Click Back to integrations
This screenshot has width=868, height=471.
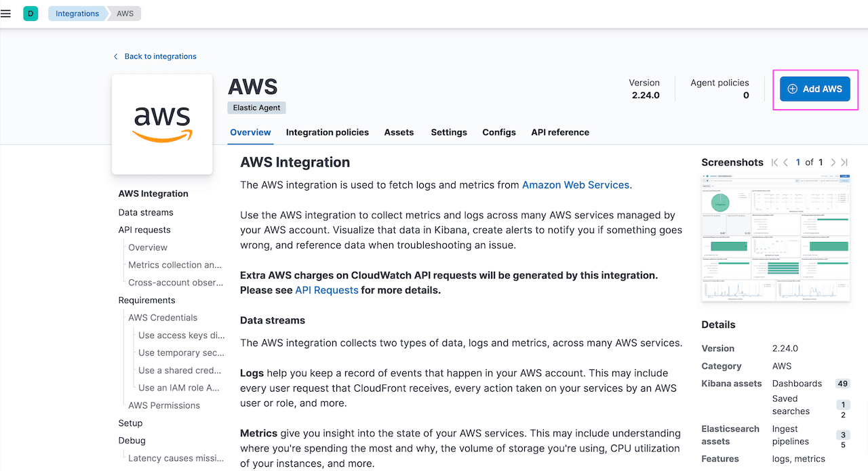coord(160,56)
